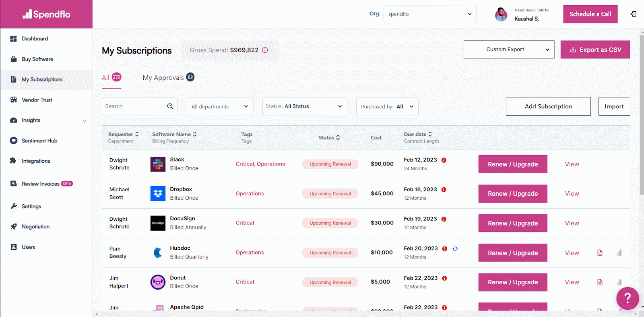The height and width of the screenshot is (317, 644).
Task: Open the Donut document icon
Action: point(600,282)
